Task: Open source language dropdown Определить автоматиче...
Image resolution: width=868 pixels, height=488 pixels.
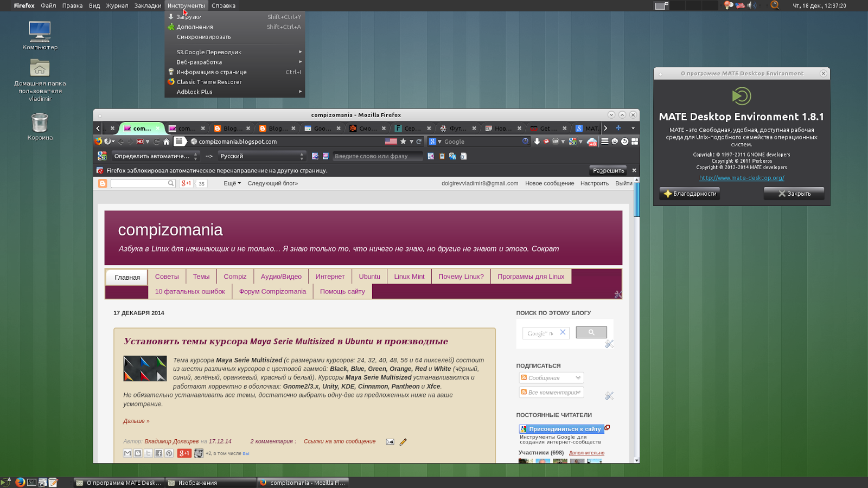Action: [156, 156]
